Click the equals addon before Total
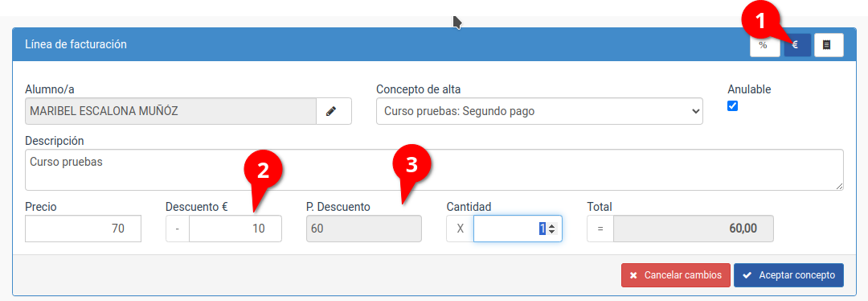Image resolution: width=868 pixels, height=301 pixels. 600,229
